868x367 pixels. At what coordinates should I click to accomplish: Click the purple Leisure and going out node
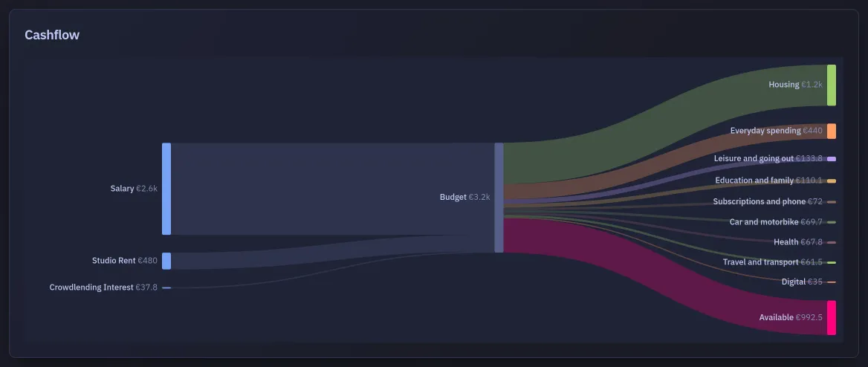832,159
